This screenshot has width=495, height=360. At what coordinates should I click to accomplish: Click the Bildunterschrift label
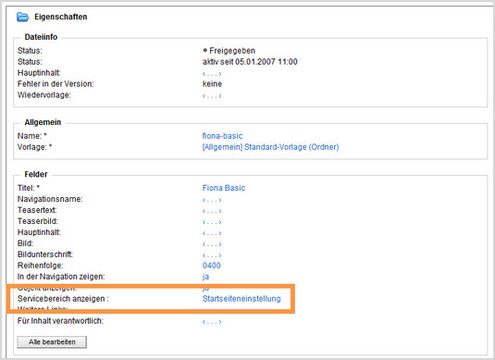45,254
